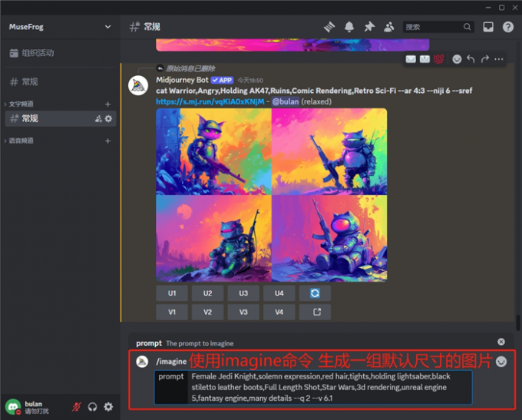522x420 pixels.
Task: Open image on web external link button
Action: (315, 312)
